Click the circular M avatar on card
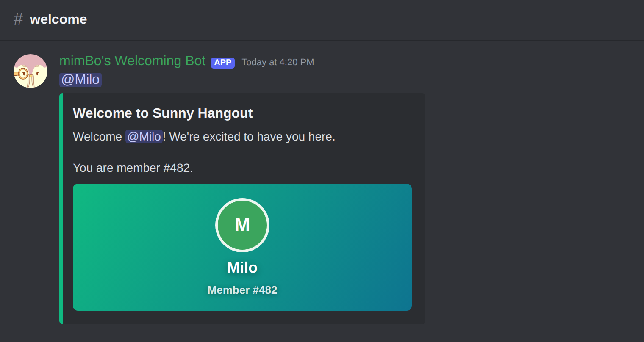 coord(242,225)
